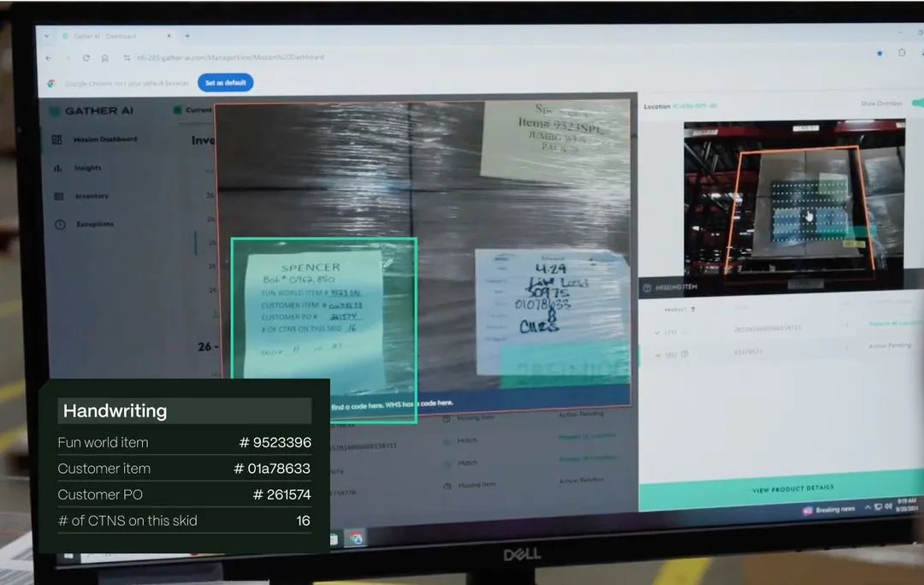Open the Exceptions sidebar item
The image size is (924, 585).
pyautogui.click(x=84, y=224)
